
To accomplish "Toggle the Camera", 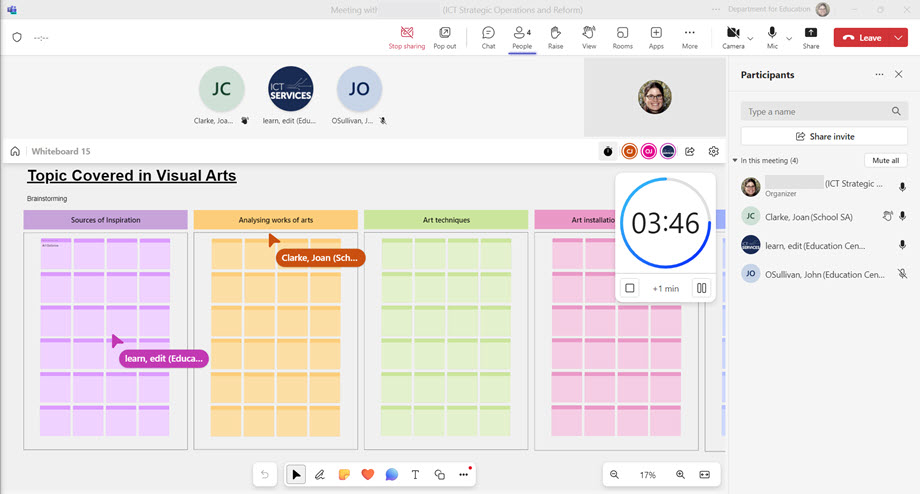I will click(733, 38).
